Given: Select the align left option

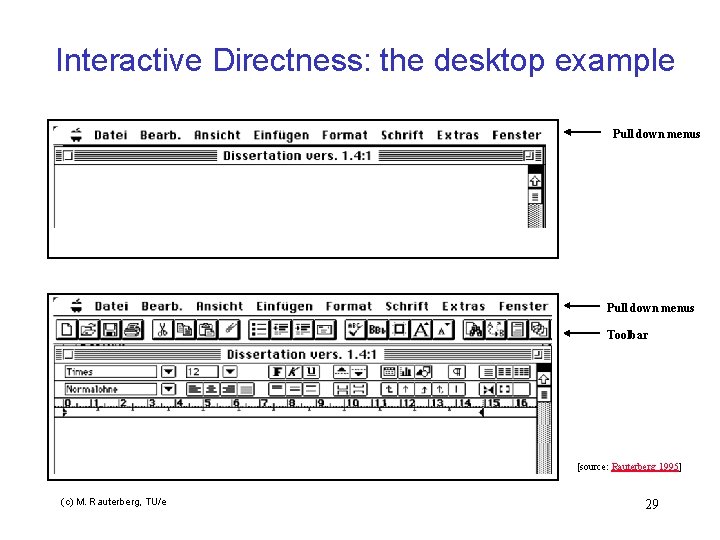Looking at the screenshot, I should [195, 389].
